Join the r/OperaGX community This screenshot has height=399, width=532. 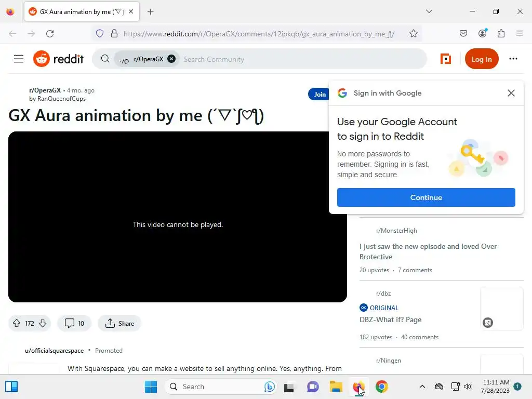pos(320,95)
